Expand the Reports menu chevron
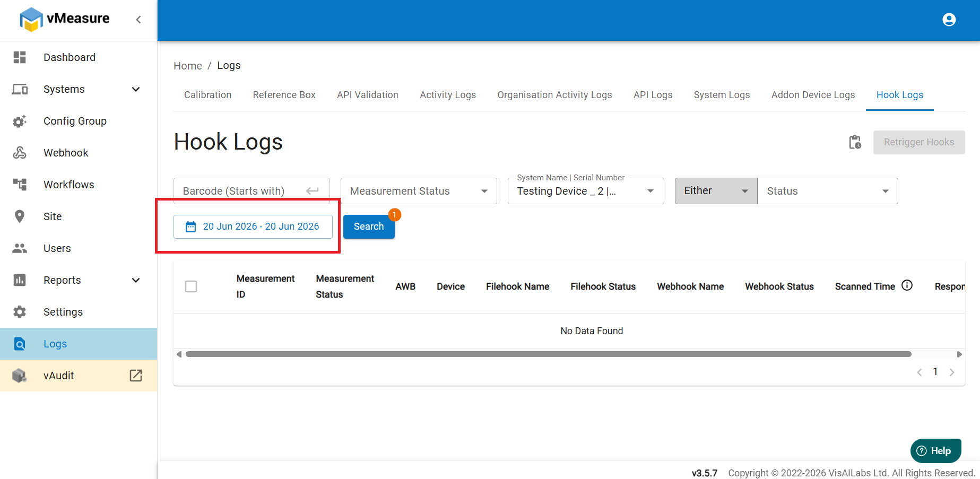980x479 pixels. (136, 280)
